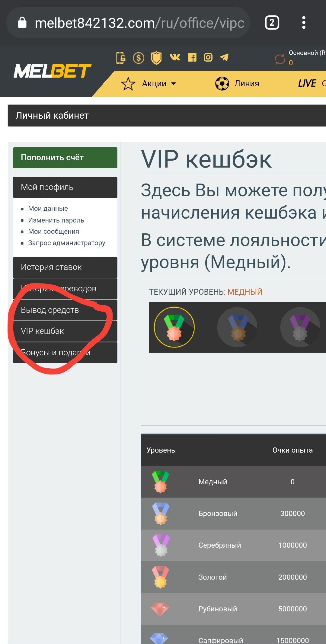Click the Серебряный level name

[x=220, y=545]
